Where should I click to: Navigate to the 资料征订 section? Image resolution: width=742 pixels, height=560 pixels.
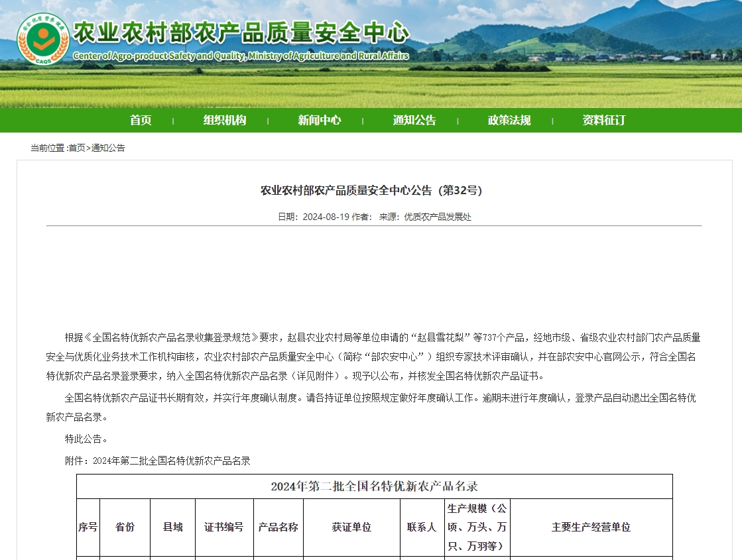pos(603,120)
